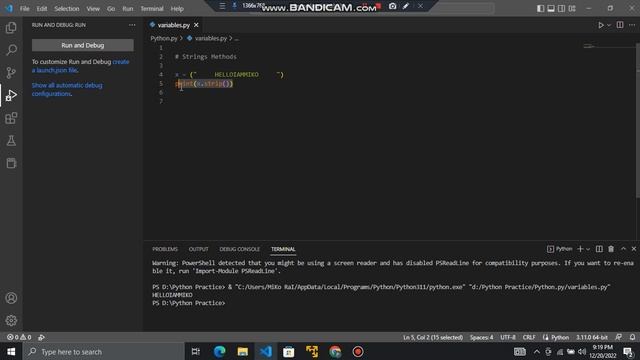The height and width of the screenshot is (360, 640).
Task: Click the Python.py breadcrumb
Action: pos(164,38)
